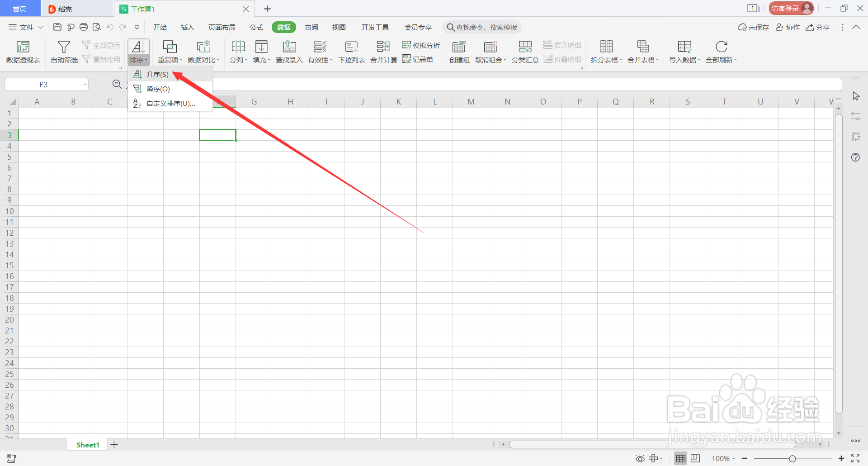The height and width of the screenshot is (466, 868).
Task: Switch to the 视图 View tab
Action: pos(339,27)
